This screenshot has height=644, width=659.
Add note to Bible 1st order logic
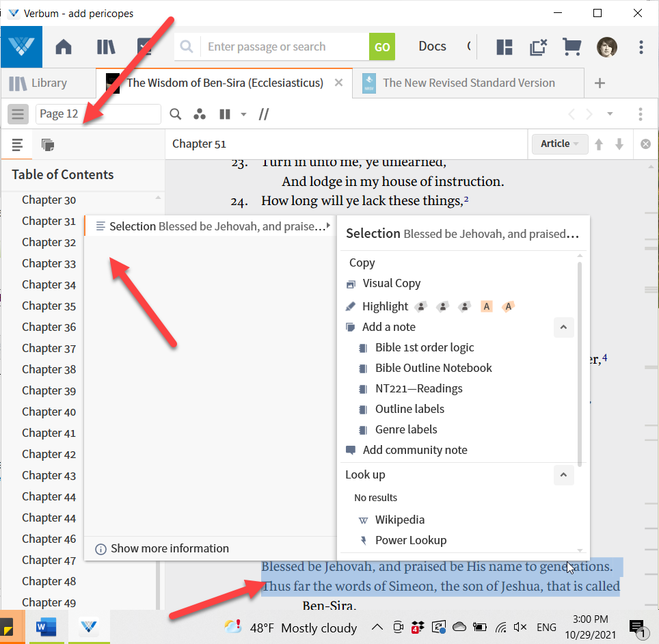point(424,347)
